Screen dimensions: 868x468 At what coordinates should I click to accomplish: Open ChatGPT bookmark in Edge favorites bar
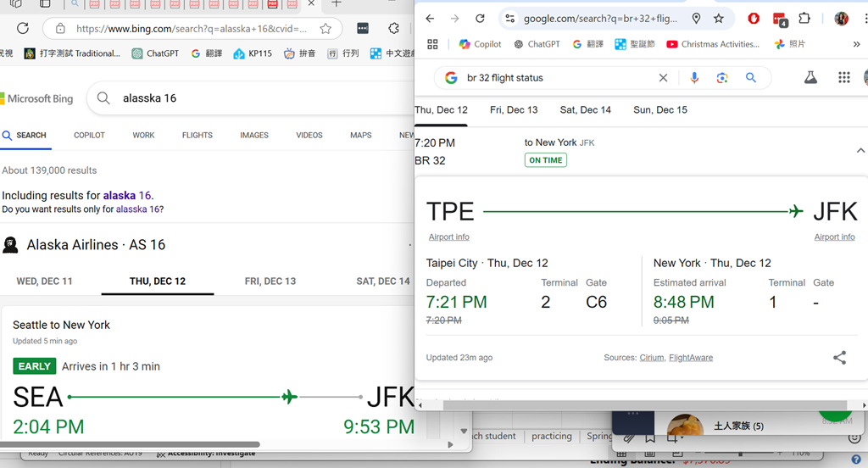pos(155,53)
